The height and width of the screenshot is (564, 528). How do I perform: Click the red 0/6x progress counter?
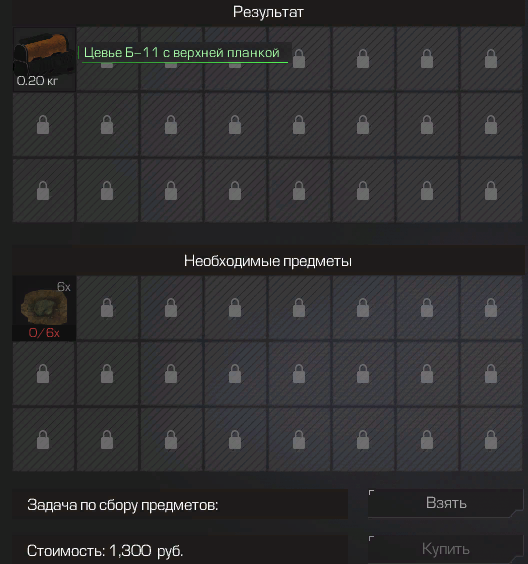click(x=44, y=333)
